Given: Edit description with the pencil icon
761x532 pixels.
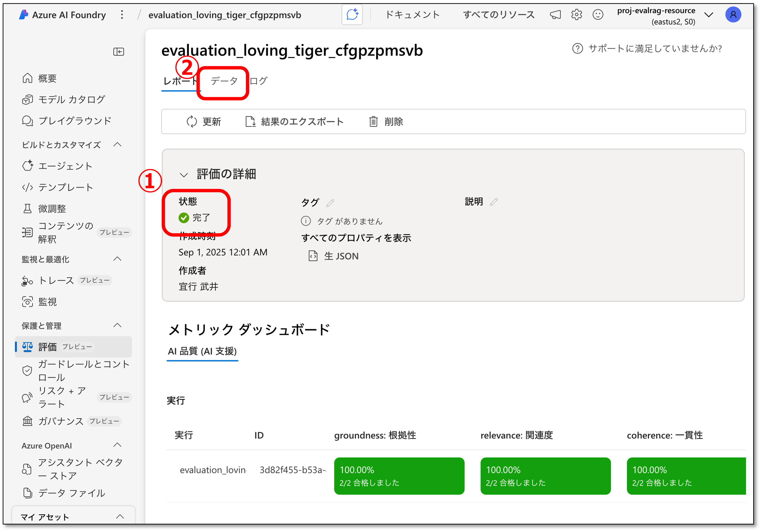Looking at the screenshot, I should click(494, 202).
